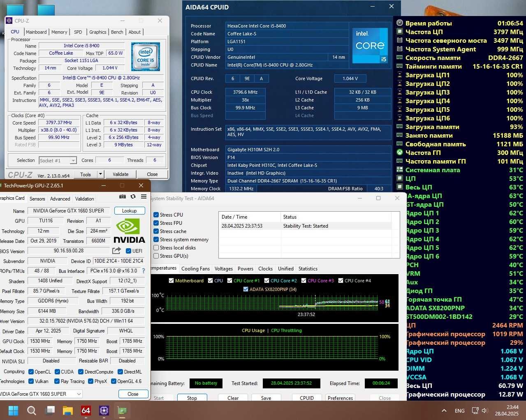Uncheck Stress CPU in stability test
526x420 pixels.
coord(156,215)
